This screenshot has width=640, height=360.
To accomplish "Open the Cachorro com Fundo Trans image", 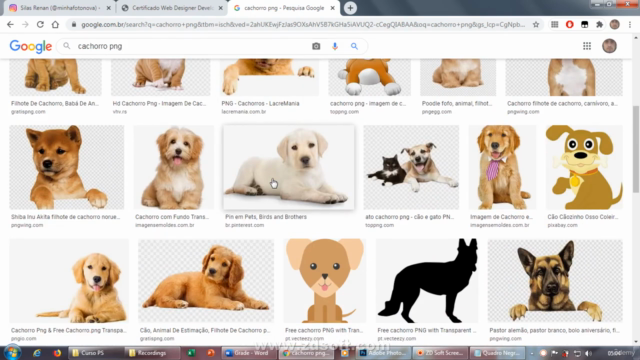I will (x=173, y=167).
